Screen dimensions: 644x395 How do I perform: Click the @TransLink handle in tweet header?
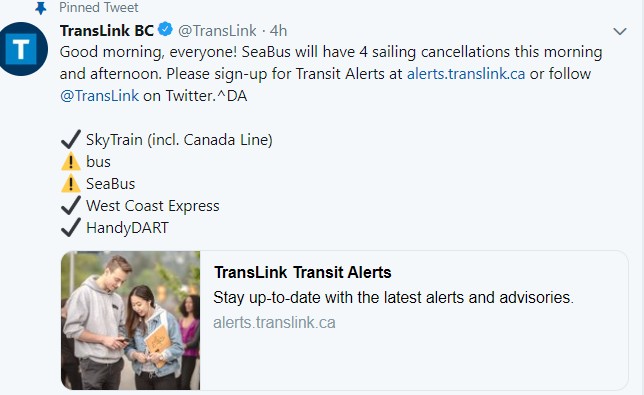217,31
